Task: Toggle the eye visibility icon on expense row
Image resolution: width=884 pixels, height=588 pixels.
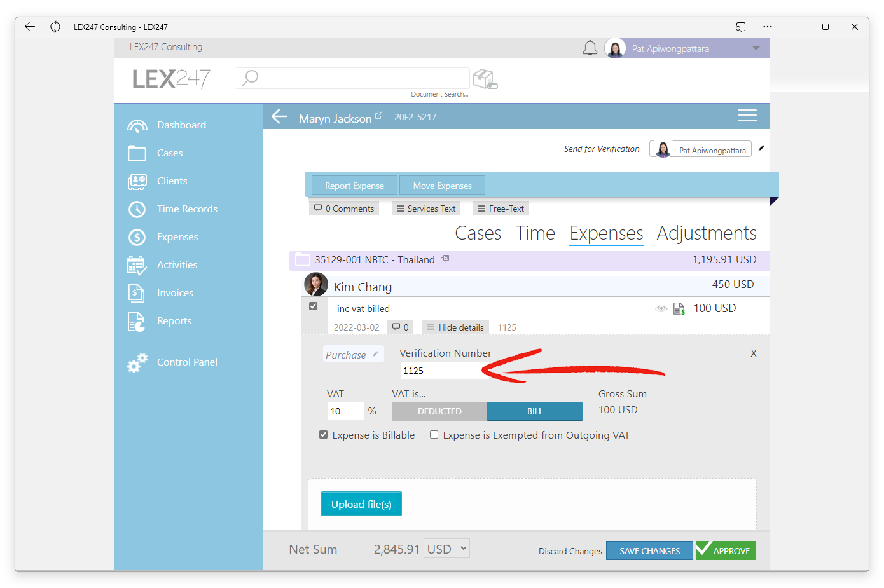Action: pyautogui.click(x=661, y=309)
